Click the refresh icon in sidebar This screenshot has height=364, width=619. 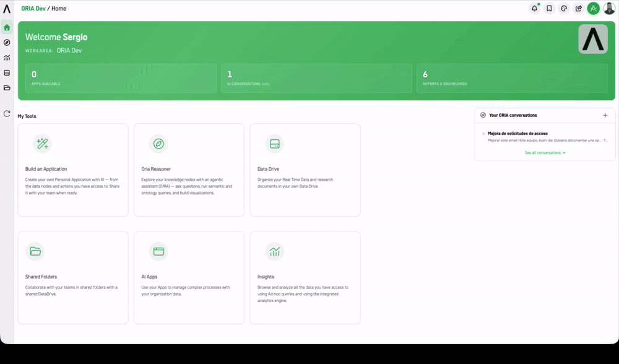tap(7, 114)
